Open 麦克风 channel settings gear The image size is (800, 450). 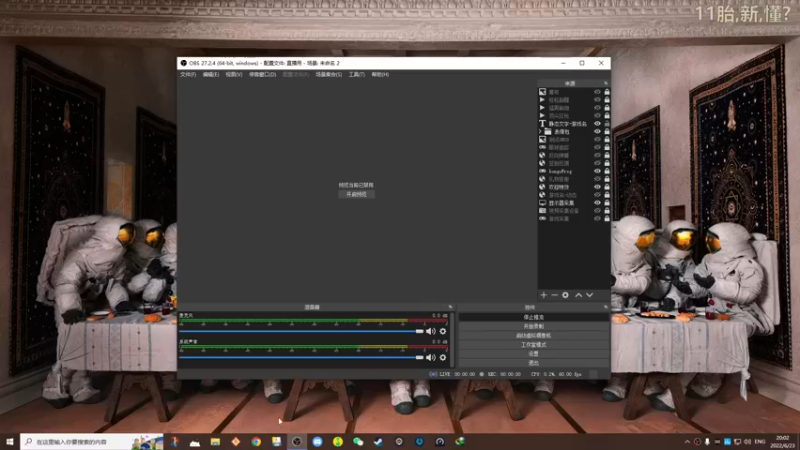click(443, 331)
